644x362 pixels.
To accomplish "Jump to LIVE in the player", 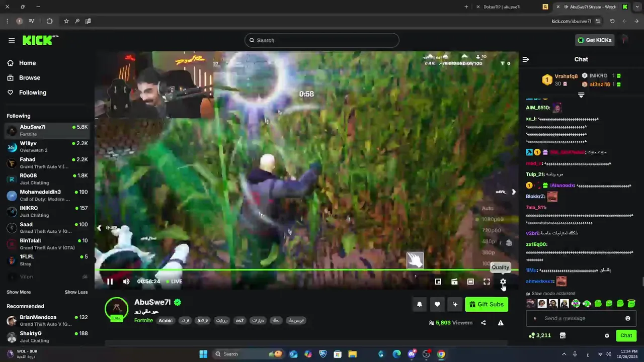I will (x=174, y=282).
